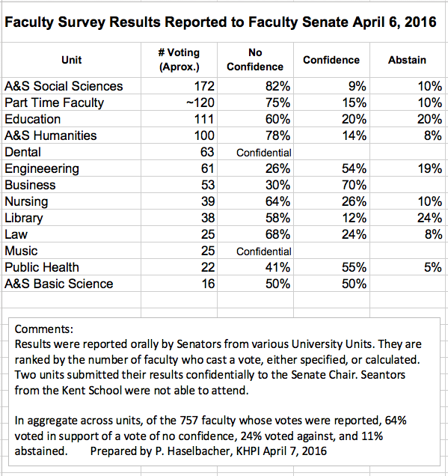Screen dimensions: 448x476
Task: Select the # Voting (Aprox.) header
Action: point(179,60)
